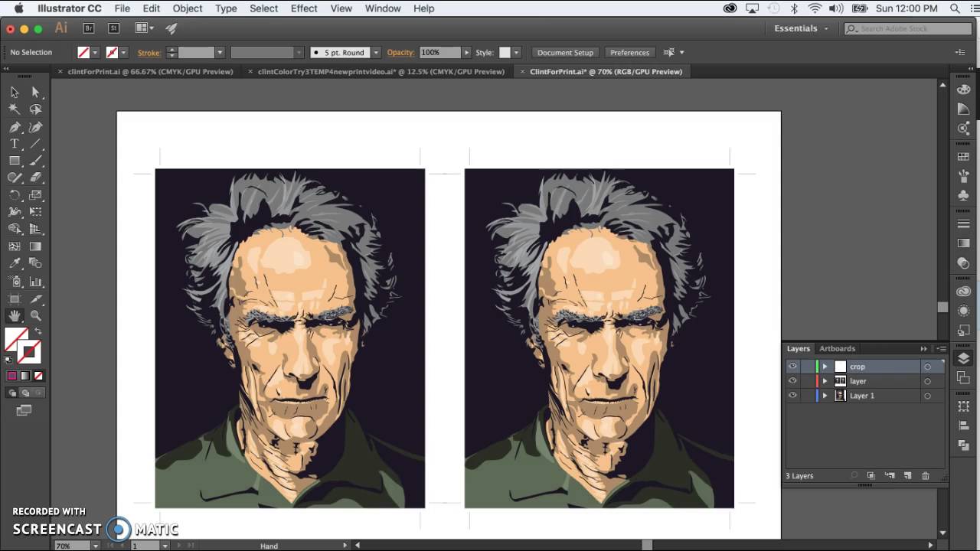This screenshot has height=551, width=980.
Task: Click Create New Layer icon
Action: point(907,476)
